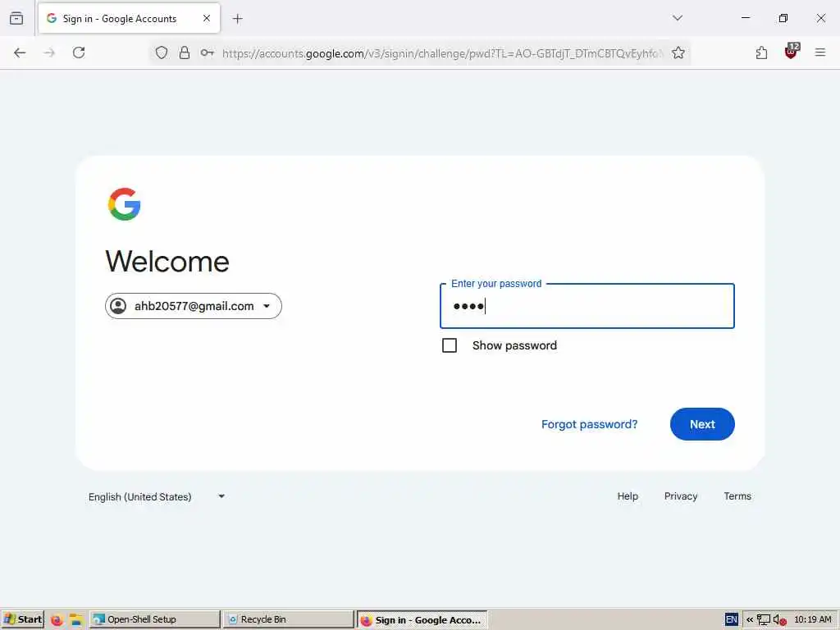840x630 pixels.
Task: Open a new tab with plus button
Action: click(x=238, y=19)
